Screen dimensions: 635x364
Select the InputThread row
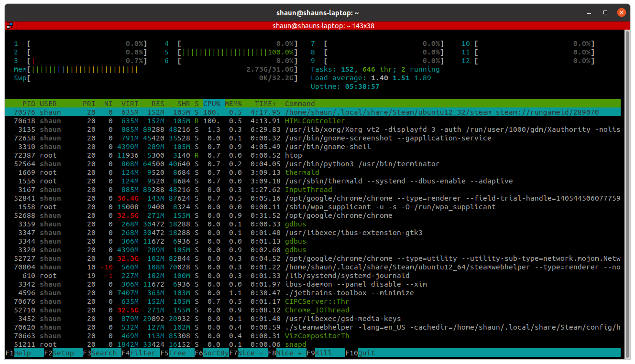[313, 190]
